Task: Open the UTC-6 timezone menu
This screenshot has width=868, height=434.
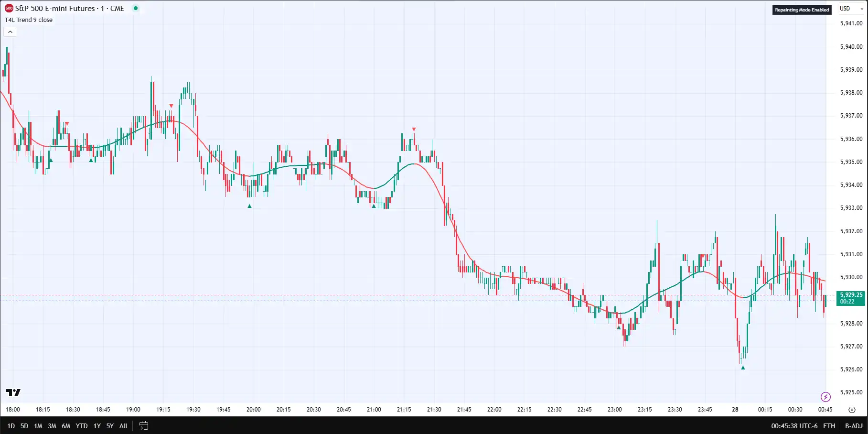Action: pyautogui.click(x=794, y=426)
